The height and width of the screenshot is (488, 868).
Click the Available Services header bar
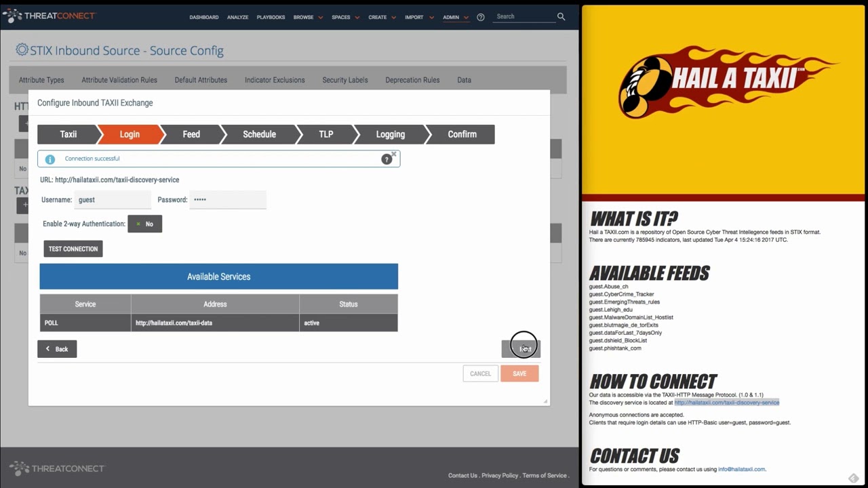[218, 277]
